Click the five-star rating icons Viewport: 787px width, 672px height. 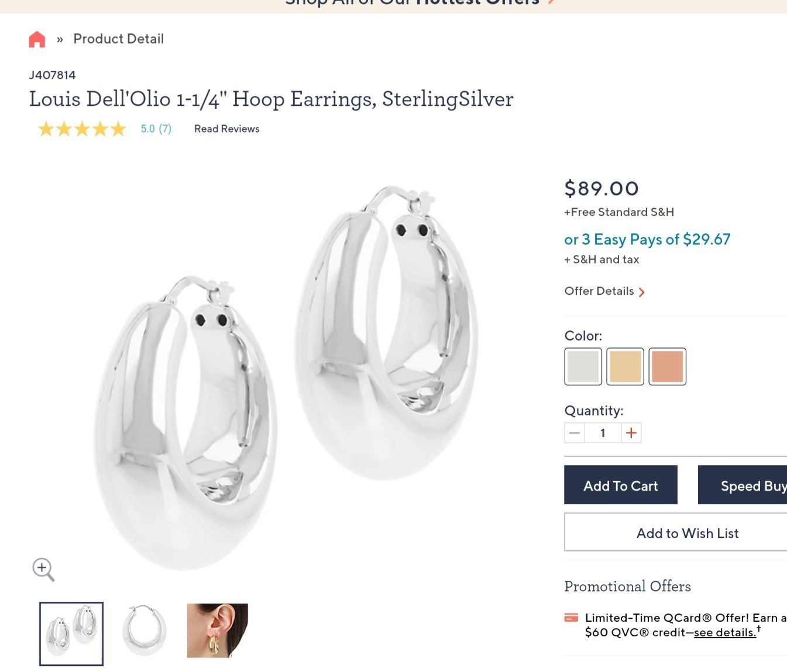tap(82, 129)
